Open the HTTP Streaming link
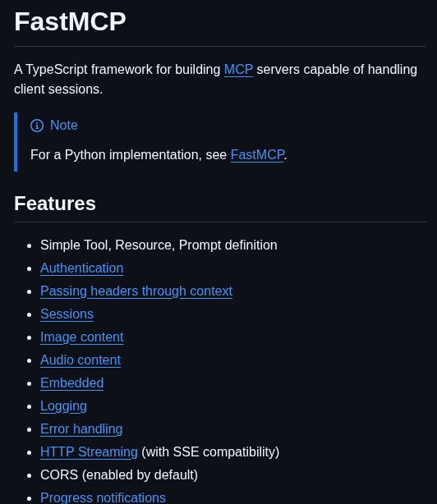The height and width of the screenshot is (504, 437). tap(89, 452)
